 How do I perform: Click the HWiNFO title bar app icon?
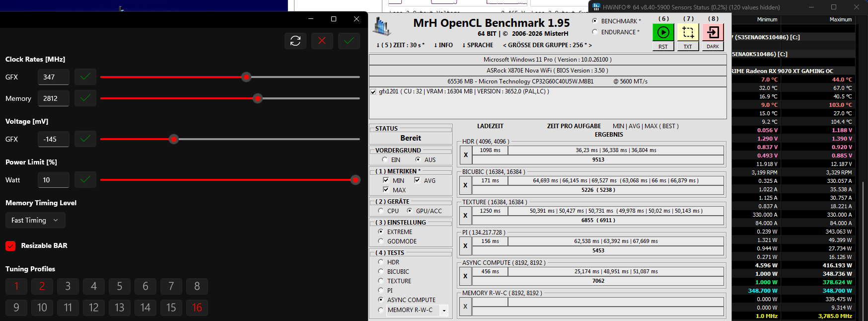[x=596, y=7]
